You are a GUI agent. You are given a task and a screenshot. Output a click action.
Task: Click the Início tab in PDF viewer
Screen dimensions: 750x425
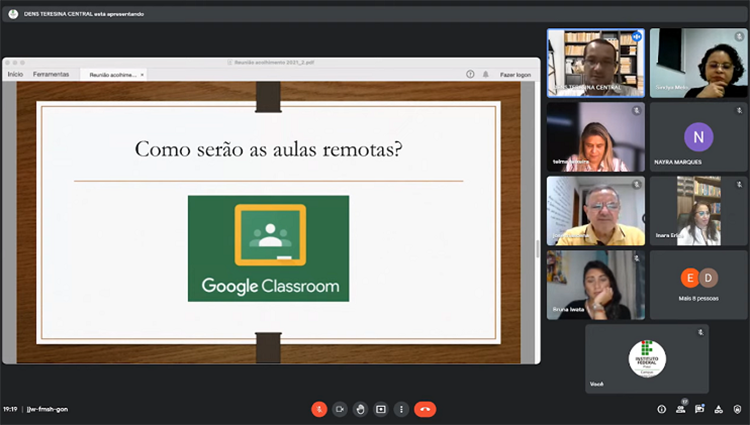15,74
